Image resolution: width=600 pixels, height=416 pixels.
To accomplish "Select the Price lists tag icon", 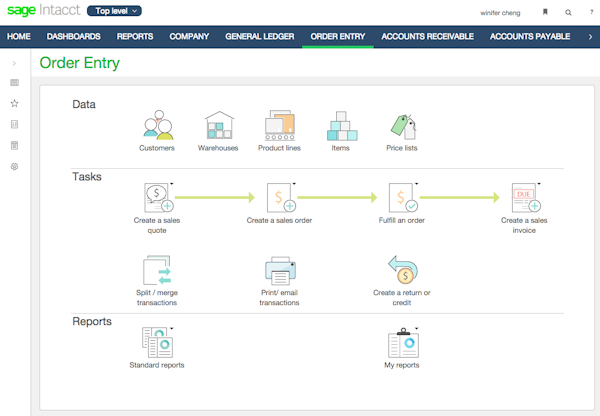I will click(x=402, y=126).
